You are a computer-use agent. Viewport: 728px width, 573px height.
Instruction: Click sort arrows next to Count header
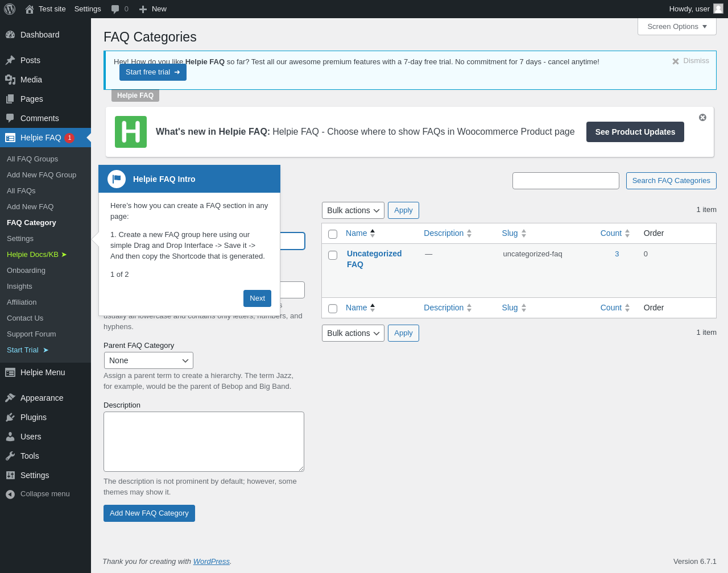point(627,233)
